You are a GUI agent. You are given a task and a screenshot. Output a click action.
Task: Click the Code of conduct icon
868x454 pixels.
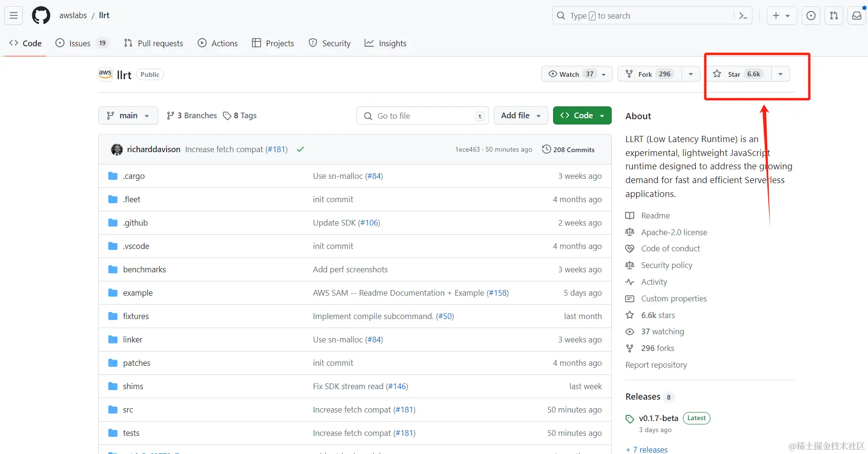(630, 248)
